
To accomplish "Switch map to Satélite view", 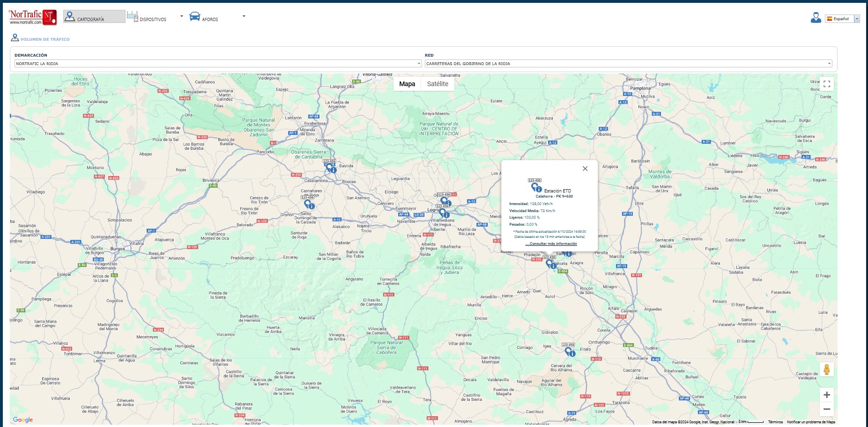I will [438, 84].
